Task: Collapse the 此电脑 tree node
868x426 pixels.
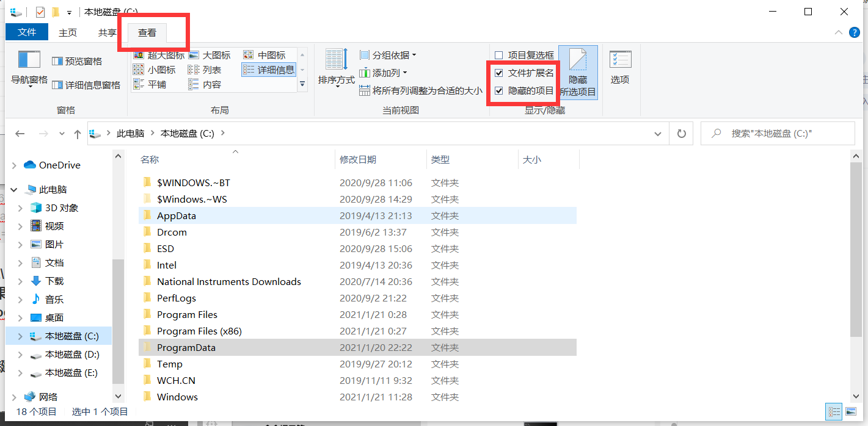Action: point(14,190)
